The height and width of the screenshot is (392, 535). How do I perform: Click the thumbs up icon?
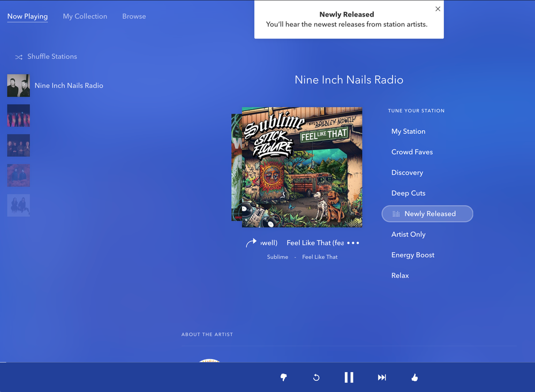[x=415, y=378]
